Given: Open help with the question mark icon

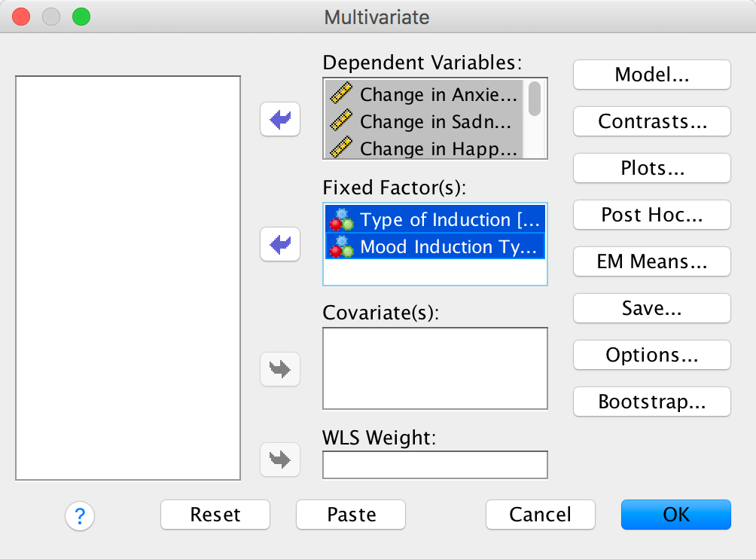Looking at the screenshot, I should [x=80, y=516].
